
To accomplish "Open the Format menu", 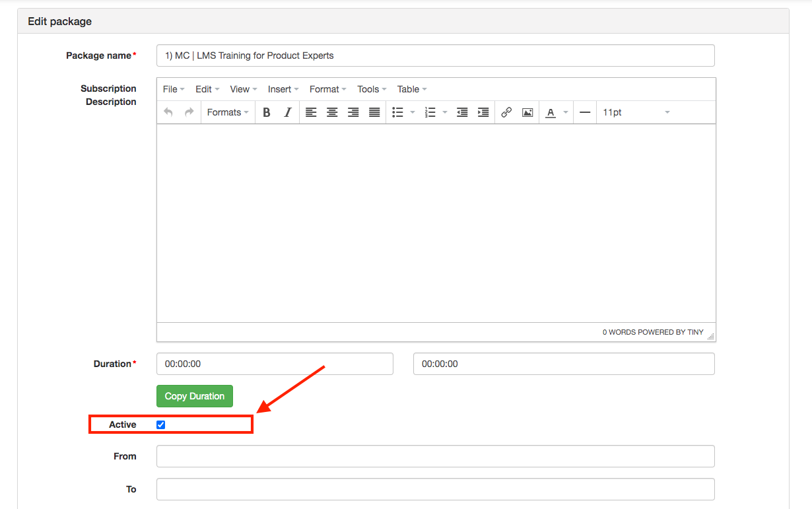I will 328,89.
